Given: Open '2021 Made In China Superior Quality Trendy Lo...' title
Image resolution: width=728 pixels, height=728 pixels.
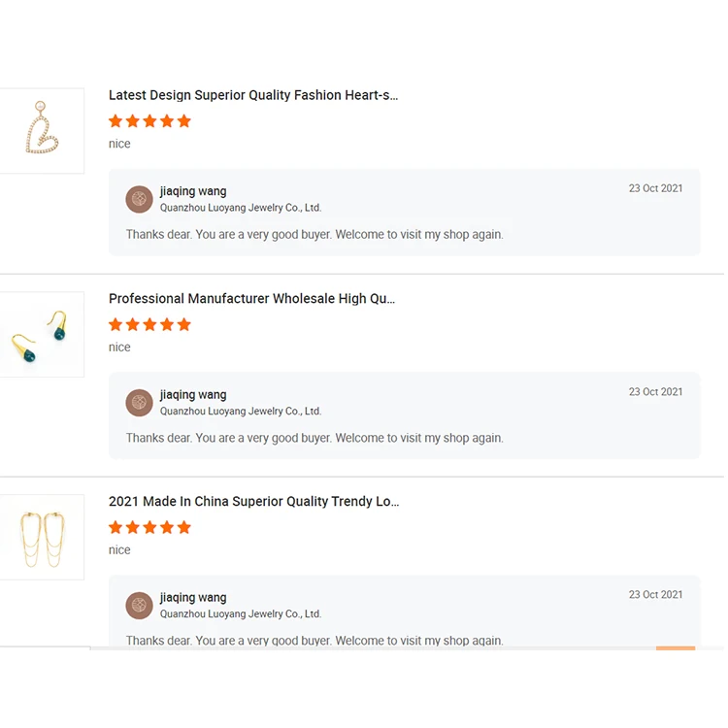Looking at the screenshot, I should coord(253,502).
